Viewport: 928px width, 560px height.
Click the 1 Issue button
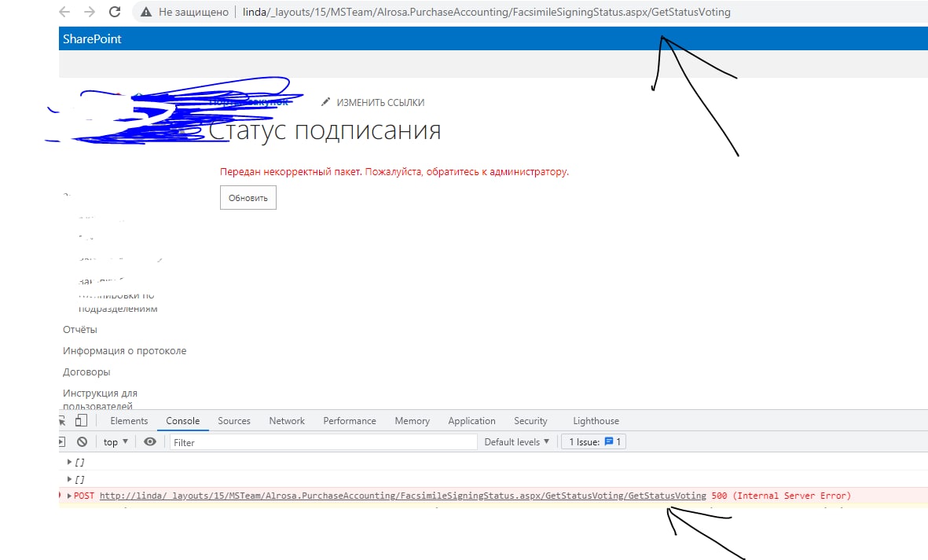593,441
